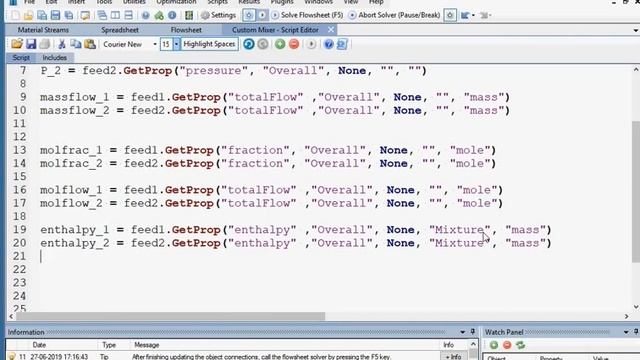Click the blue info icon in main toolbar
Image resolution: width=640 pixels, height=360 pixels.
coord(172,16)
